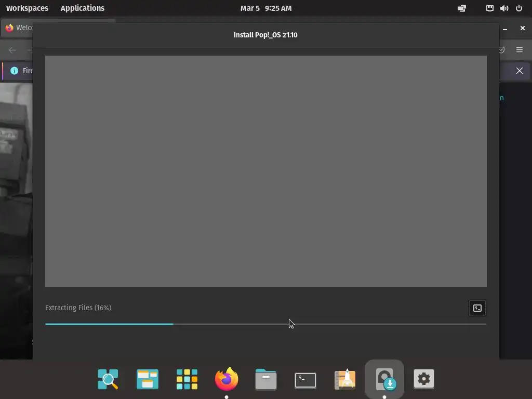The width and height of the screenshot is (532, 399).
Task: Open the date and time calendar
Action: [x=265, y=8]
